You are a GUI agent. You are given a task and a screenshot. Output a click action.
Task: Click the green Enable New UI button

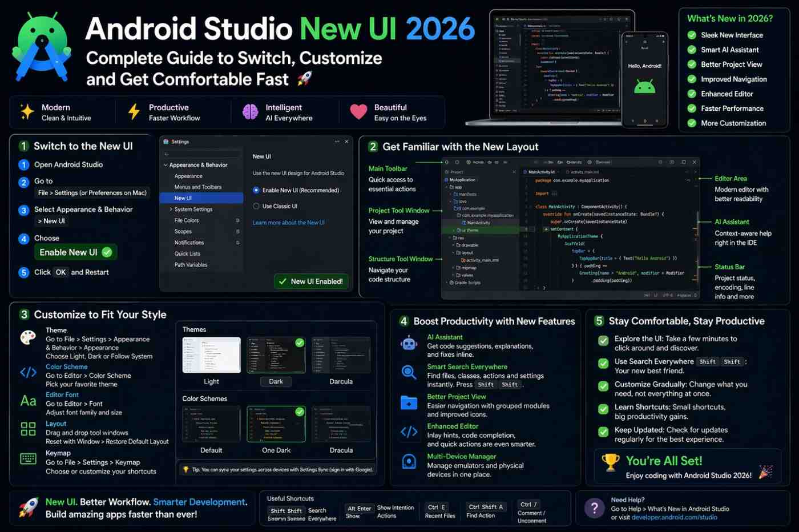point(75,252)
